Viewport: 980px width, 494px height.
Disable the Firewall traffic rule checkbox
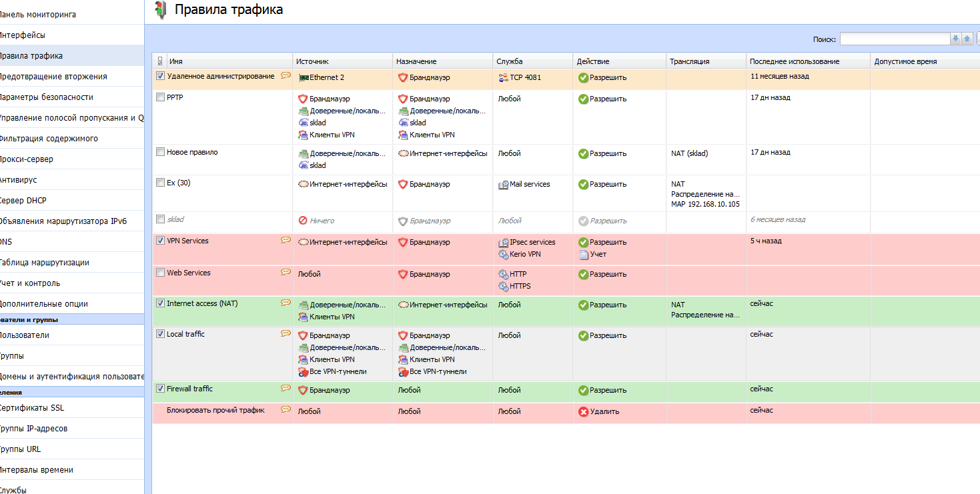coord(160,389)
